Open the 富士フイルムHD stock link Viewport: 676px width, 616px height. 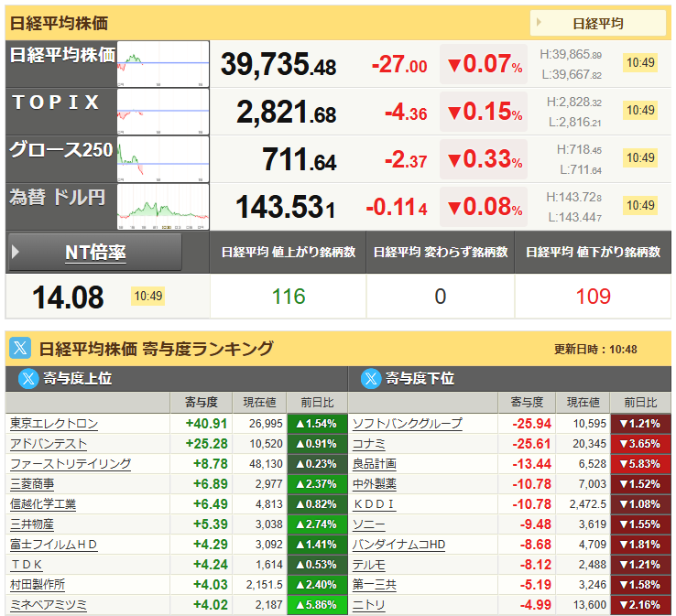coord(53,545)
